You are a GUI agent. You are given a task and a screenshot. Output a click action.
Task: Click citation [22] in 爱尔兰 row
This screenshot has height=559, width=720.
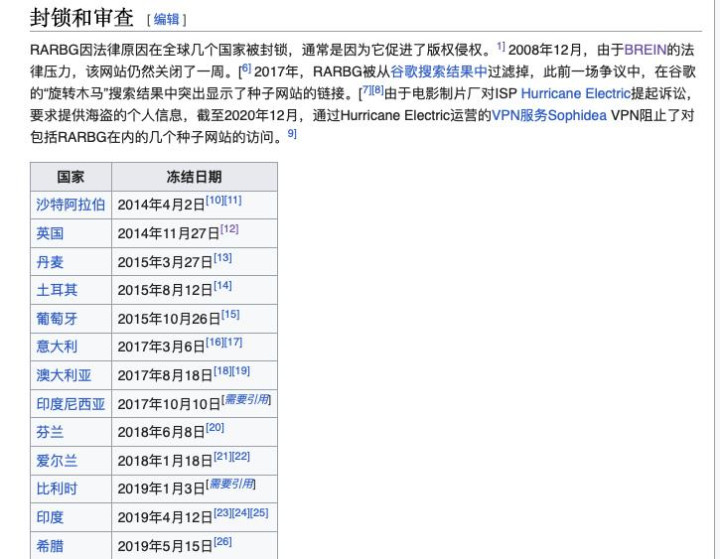tap(241, 456)
